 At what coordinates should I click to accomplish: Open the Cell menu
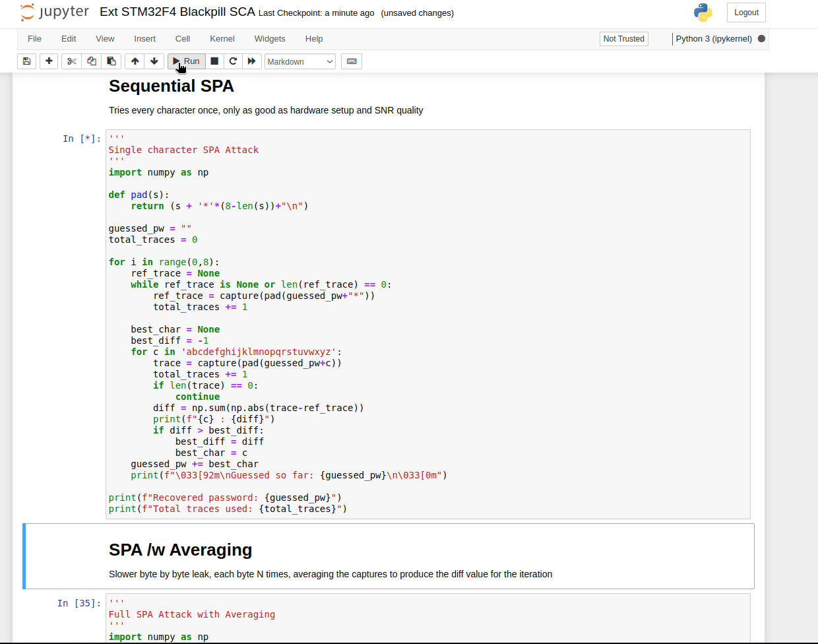(x=183, y=39)
